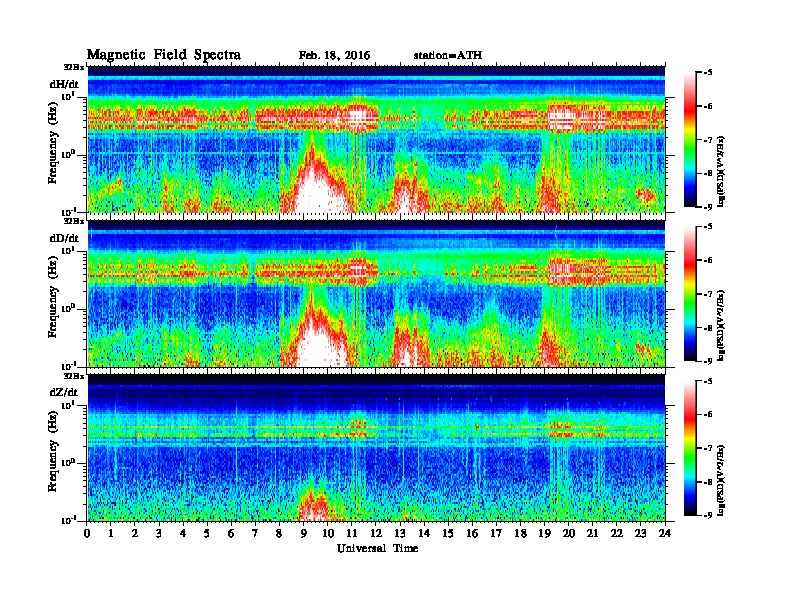
Task: Click the dH/dt panel label
Action: [x=64, y=84]
